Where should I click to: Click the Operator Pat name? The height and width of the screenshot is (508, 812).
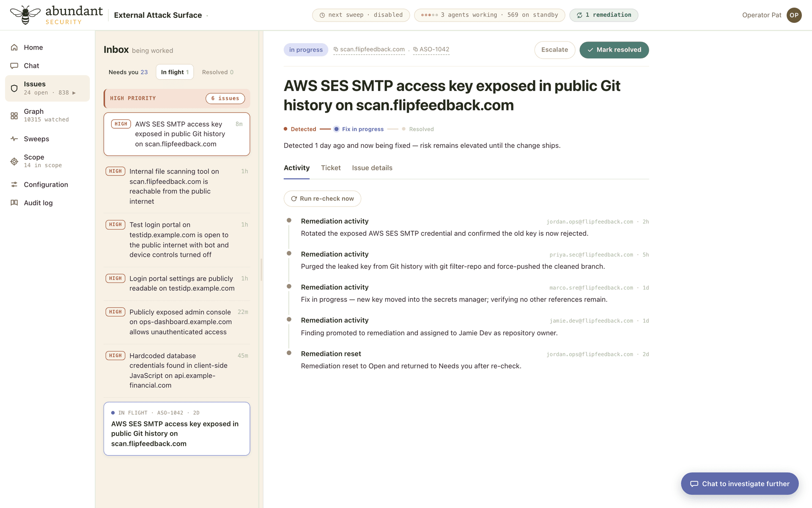(x=762, y=15)
